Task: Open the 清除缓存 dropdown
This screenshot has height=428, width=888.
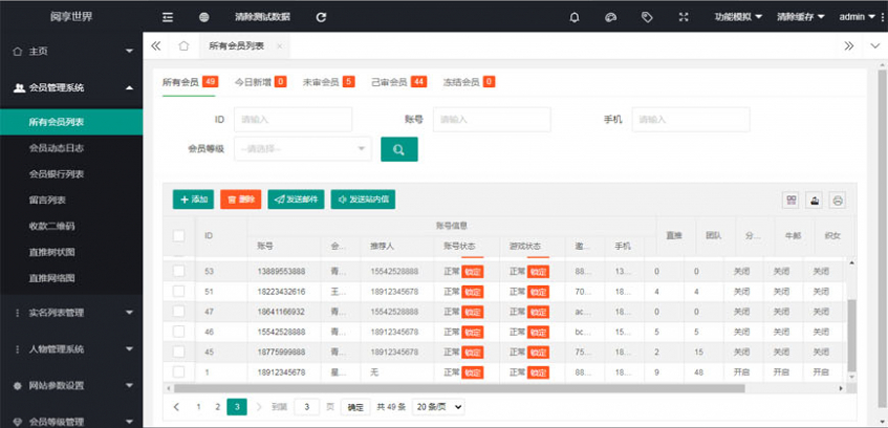Action: click(x=801, y=17)
